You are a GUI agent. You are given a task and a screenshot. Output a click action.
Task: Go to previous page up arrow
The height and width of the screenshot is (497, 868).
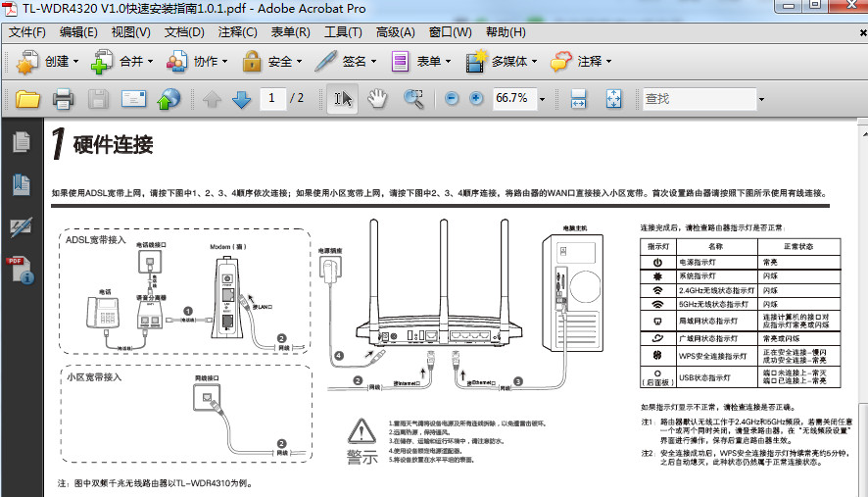212,99
